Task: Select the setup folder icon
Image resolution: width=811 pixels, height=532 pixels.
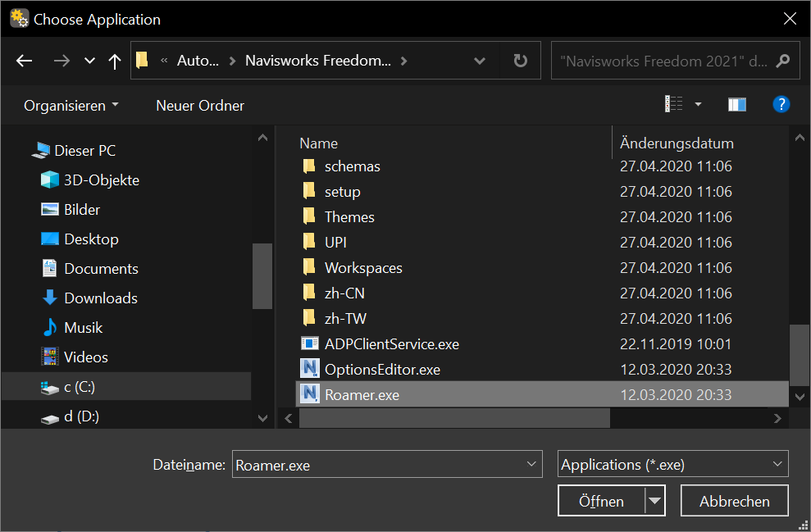Action: (x=309, y=191)
